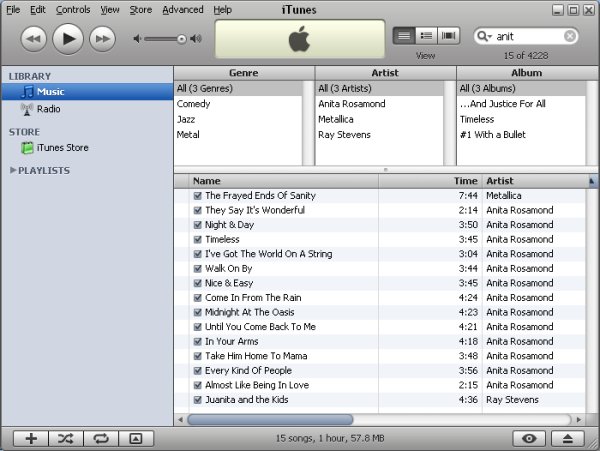600x451 pixels.
Task: Select Metal in the Genre browser
Action: tap(238, 135)
